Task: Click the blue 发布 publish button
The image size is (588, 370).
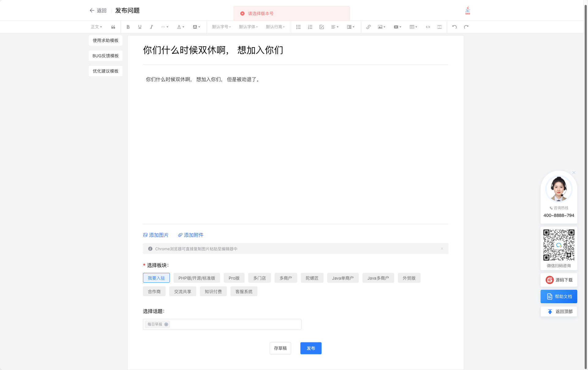Action: [x=311, y=348]
